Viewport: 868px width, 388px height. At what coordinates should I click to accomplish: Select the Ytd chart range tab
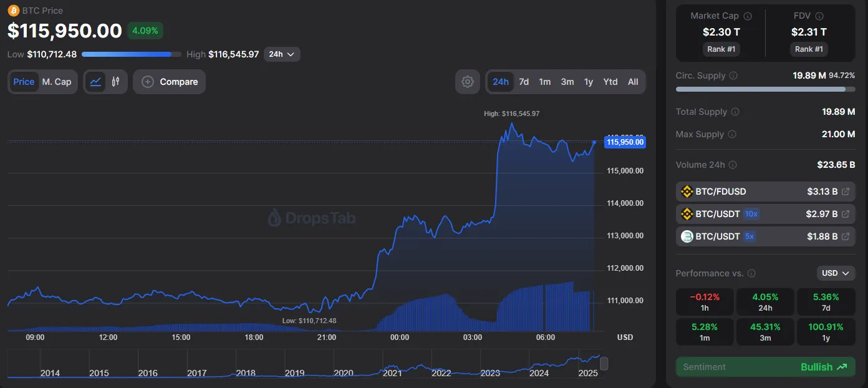(610, 82)
